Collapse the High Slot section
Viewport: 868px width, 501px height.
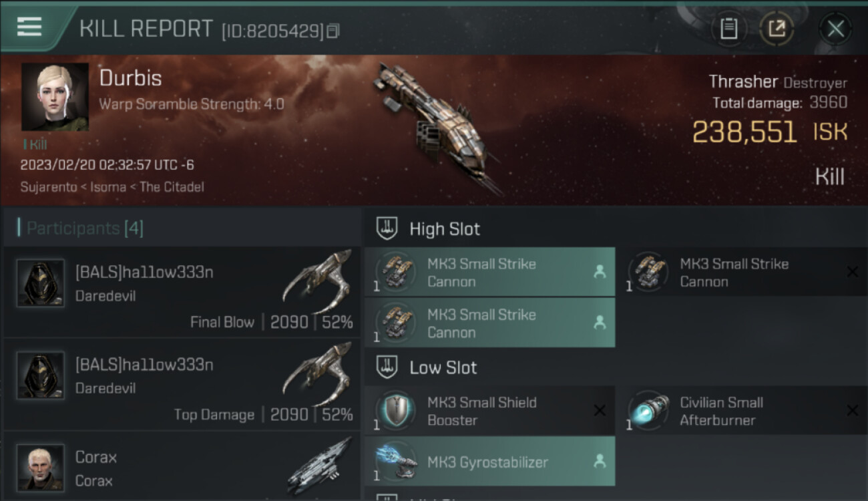[x=387, y=229]
